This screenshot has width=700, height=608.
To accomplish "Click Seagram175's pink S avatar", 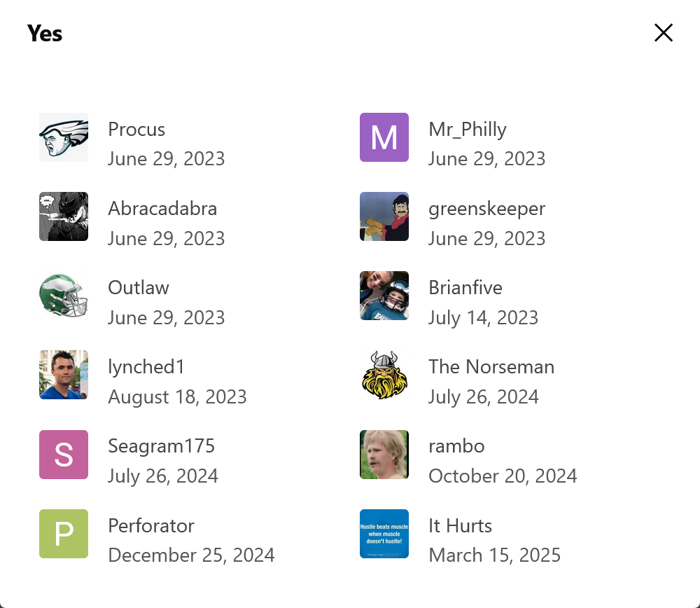I will (x=64, y=455).
